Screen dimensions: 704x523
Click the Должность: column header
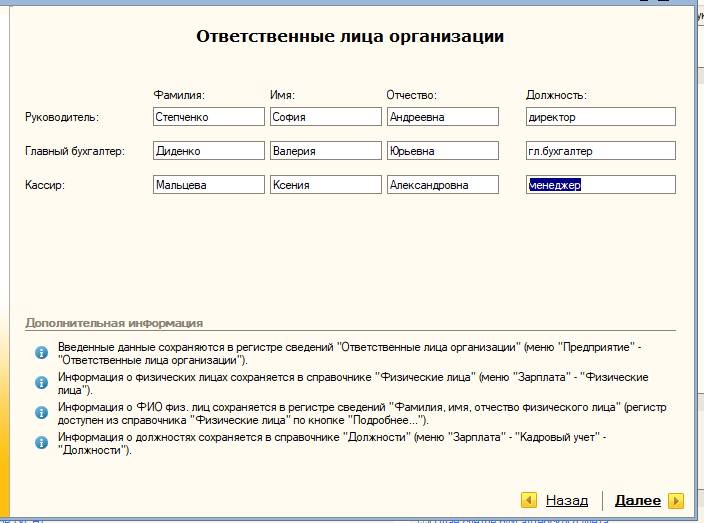(x=556, y=95)
